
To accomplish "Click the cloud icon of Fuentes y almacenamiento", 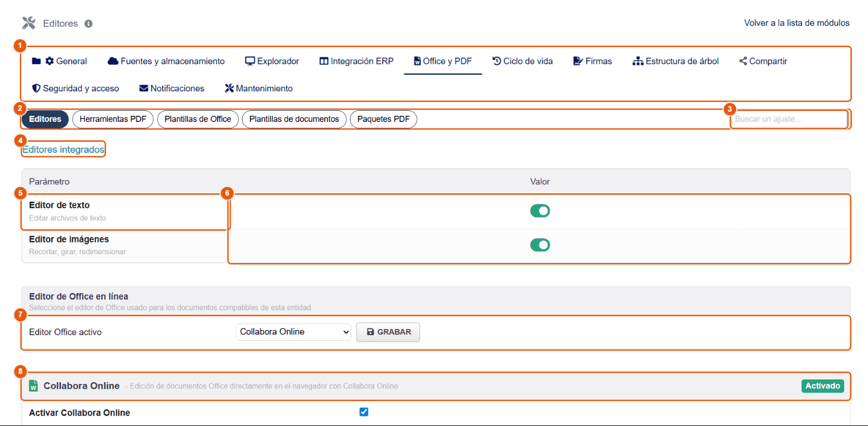I will click(x=112, y=61).
